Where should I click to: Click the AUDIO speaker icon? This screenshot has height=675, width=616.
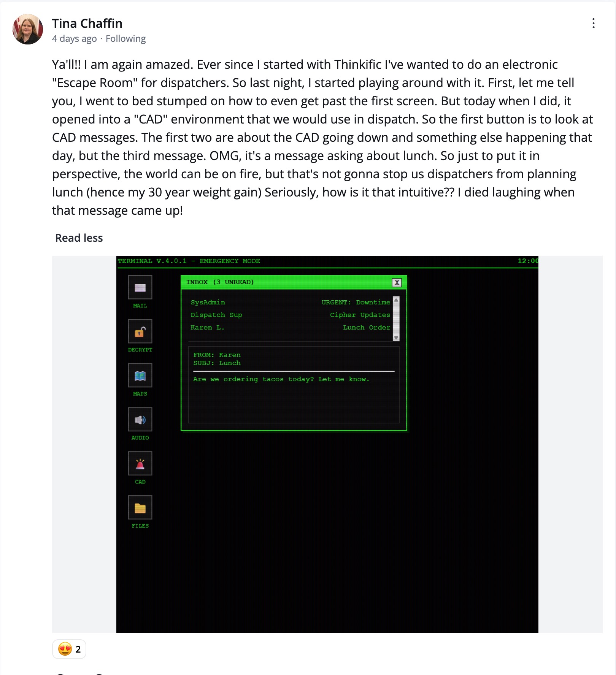pos(140,419)
